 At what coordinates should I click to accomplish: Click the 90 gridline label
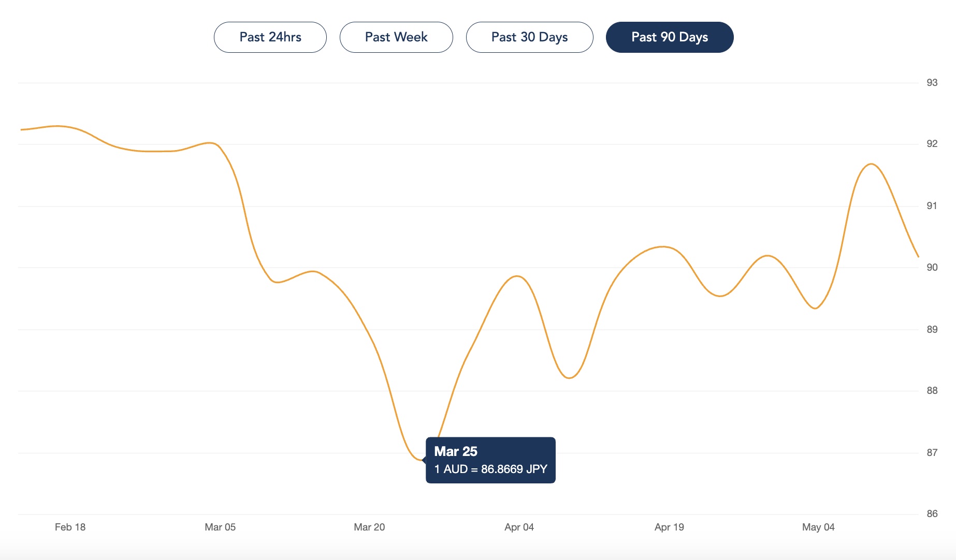[x=932, y=267]
